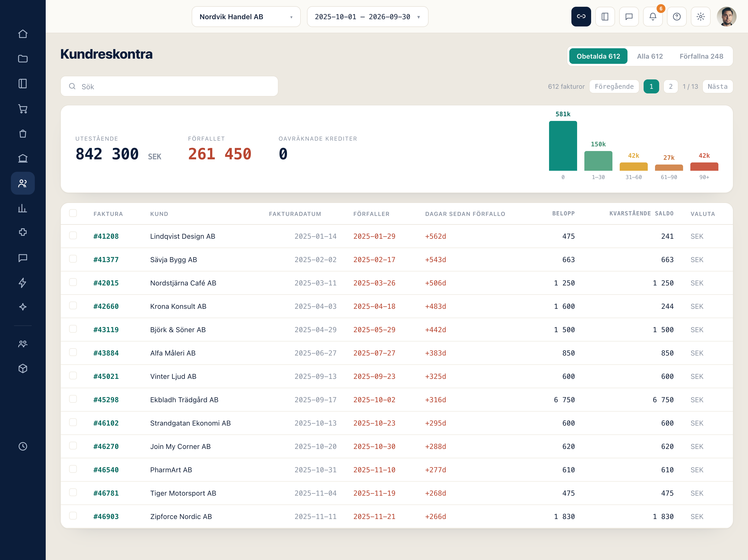Click the link icon in top bar
Image resolution: width=748 pixels, height=560 pixels.
581,17
